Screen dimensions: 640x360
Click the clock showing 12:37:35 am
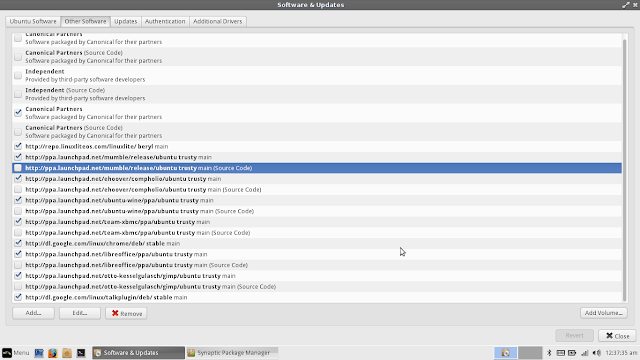point(621,353)
